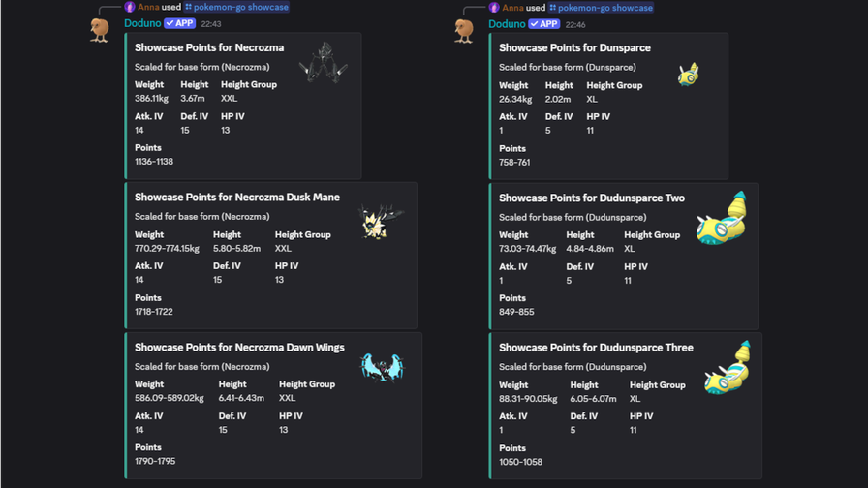The height and width of the screenshot is (488, 868).
Task: Open the Necrozma Dusk Mane thumbnail image
Action: (380, 222)
